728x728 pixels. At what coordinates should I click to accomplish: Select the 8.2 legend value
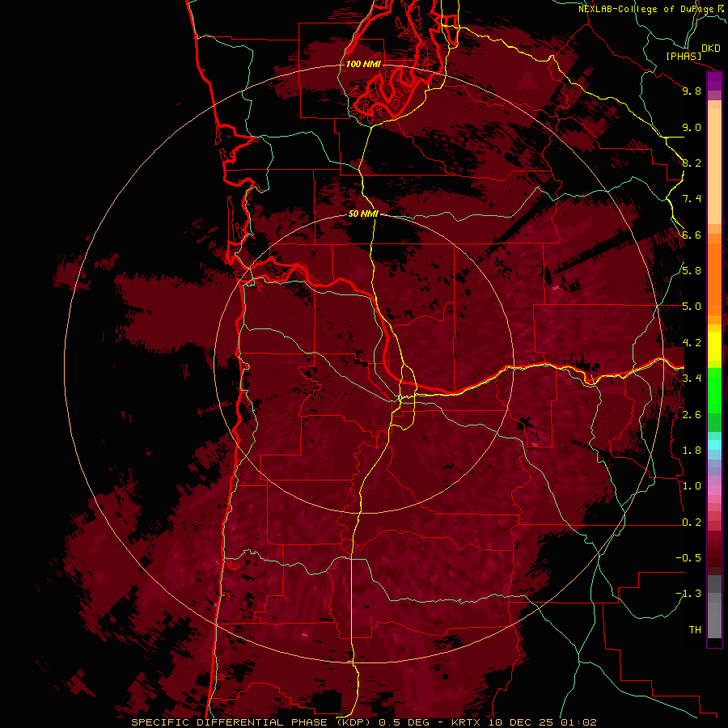[692, 163]
